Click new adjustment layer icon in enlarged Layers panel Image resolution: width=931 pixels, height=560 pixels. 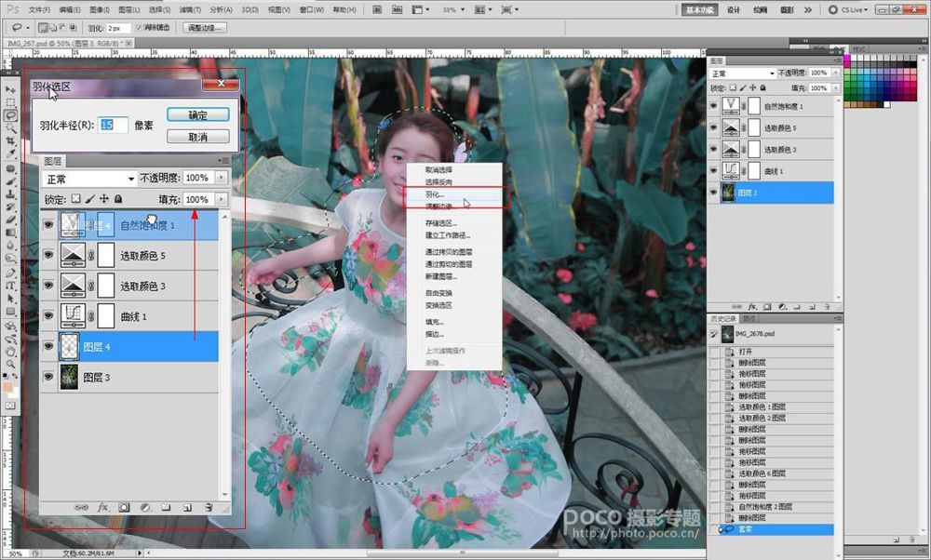pos(145,508)
